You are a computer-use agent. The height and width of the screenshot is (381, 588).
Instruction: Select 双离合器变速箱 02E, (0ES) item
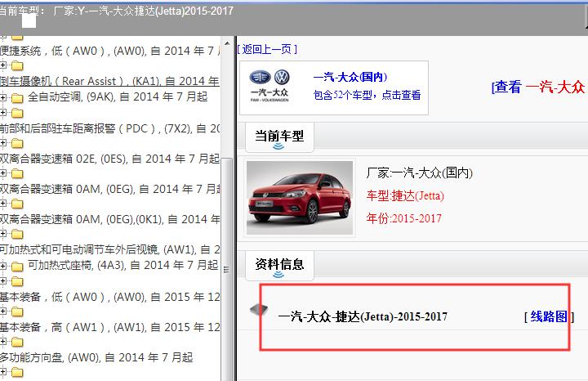(109, 159)
